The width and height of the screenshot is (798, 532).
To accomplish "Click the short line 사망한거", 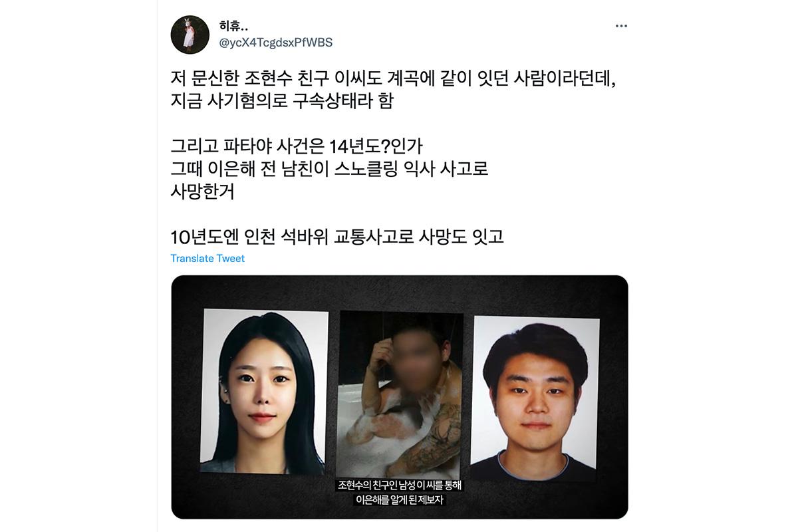I will point(202,192).
